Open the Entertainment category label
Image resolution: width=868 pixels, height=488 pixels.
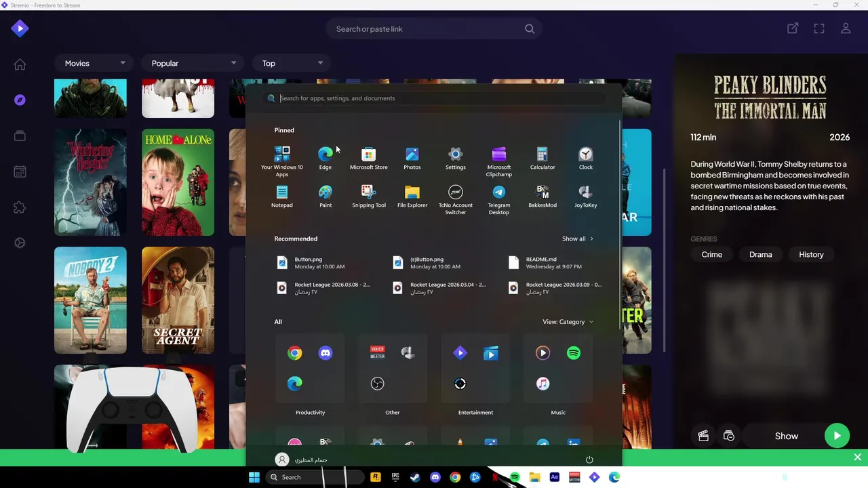(475, 412)
